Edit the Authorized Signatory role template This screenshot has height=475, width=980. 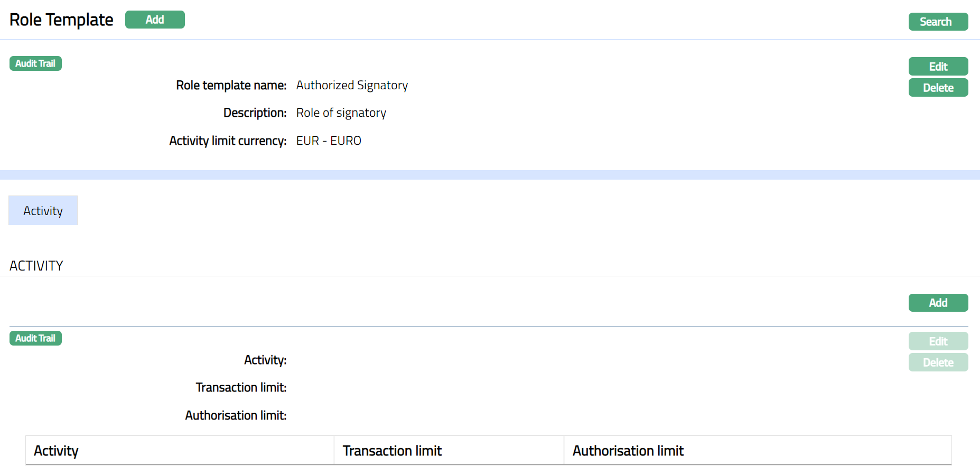938,67
